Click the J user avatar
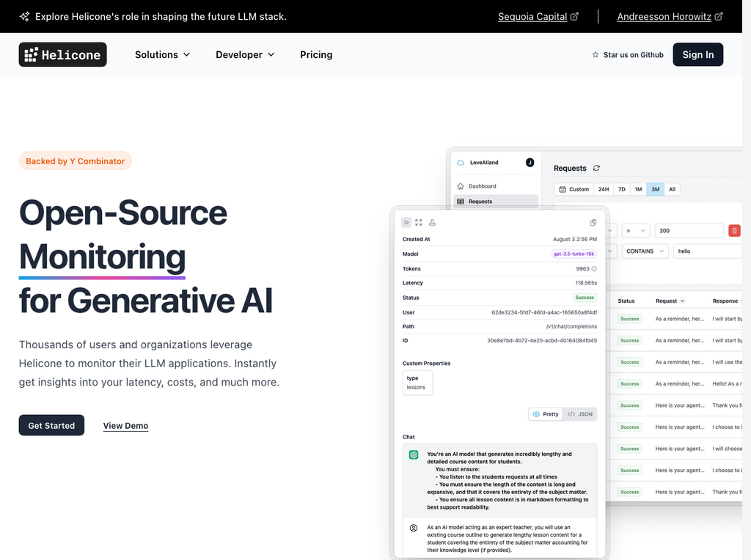 530,163
